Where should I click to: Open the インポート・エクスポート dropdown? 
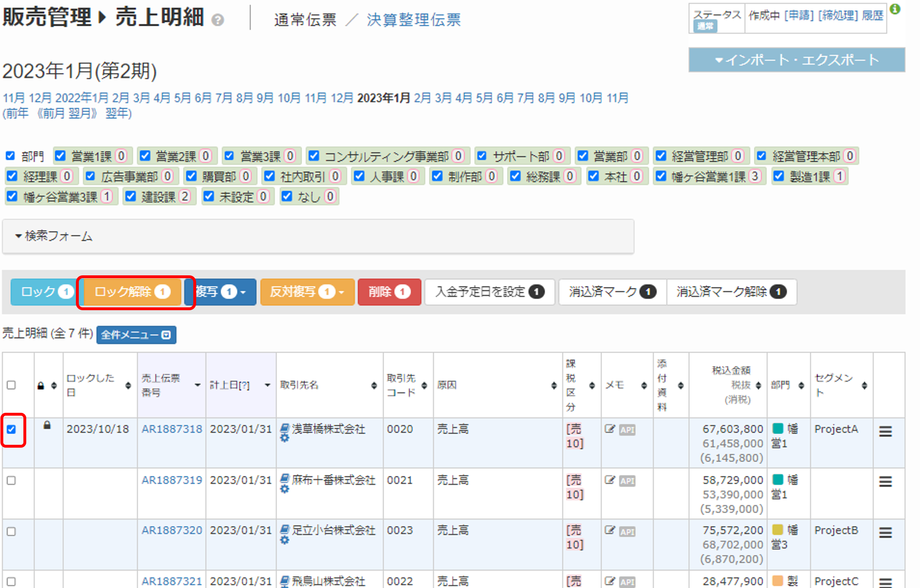(x=796, y=60)
